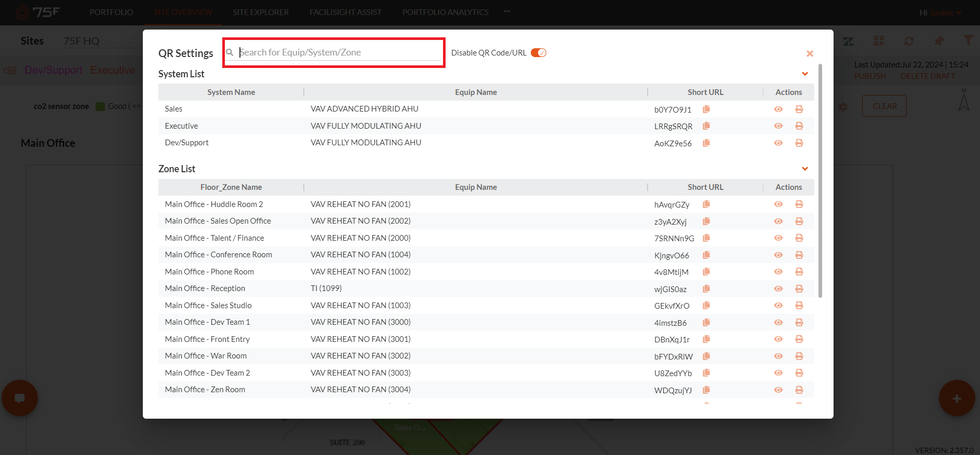
Task: Collapse the System List section
Action: point(805,74)
